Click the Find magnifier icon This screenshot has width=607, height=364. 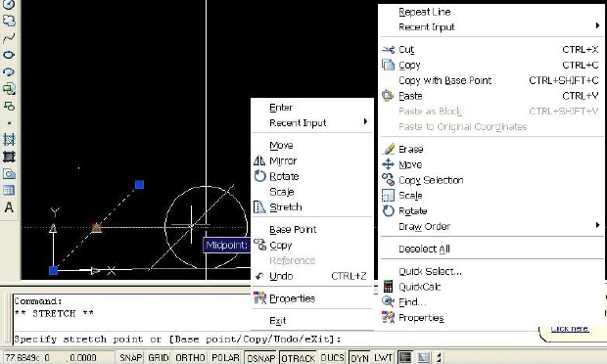pyautogui.click(x=388, y=301)
